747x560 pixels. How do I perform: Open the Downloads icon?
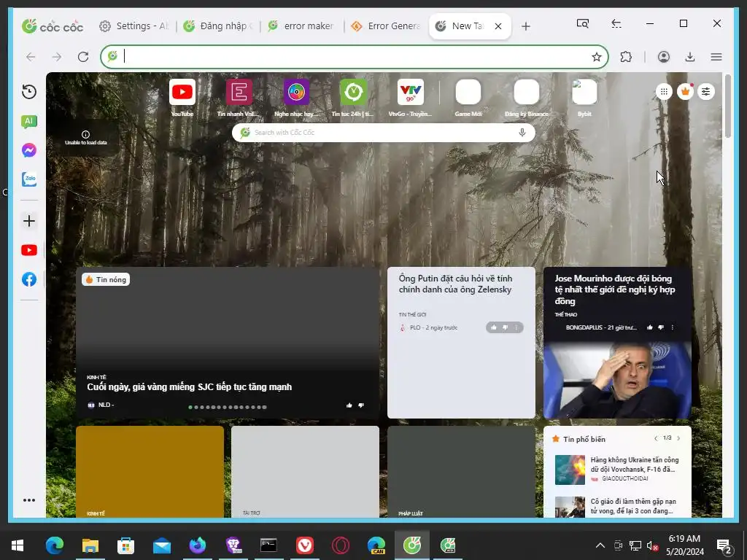coord(690,57)
